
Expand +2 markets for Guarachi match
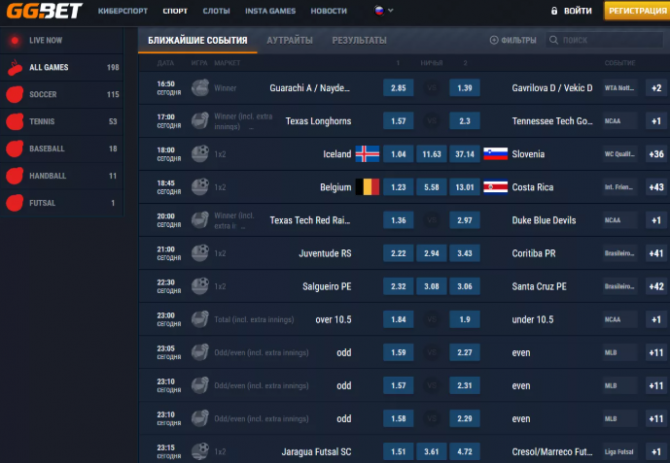click(x=656, y=88)
